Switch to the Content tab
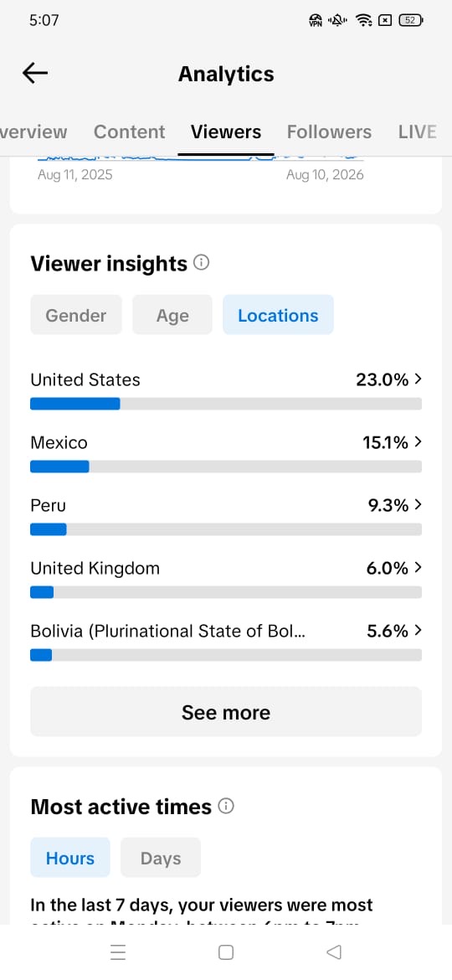This screenshot has height=980, width=452. (129, 132)
